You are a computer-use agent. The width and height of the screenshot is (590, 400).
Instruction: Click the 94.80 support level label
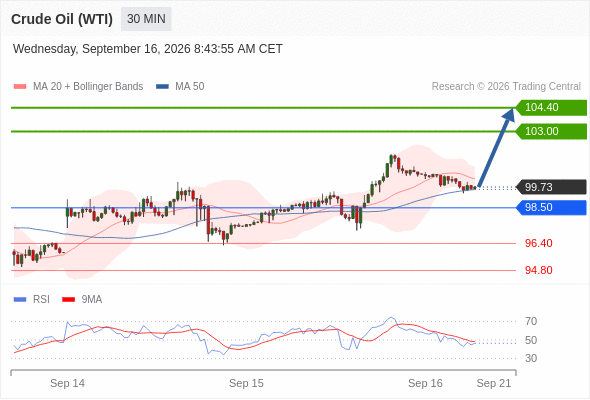(538, 270)
